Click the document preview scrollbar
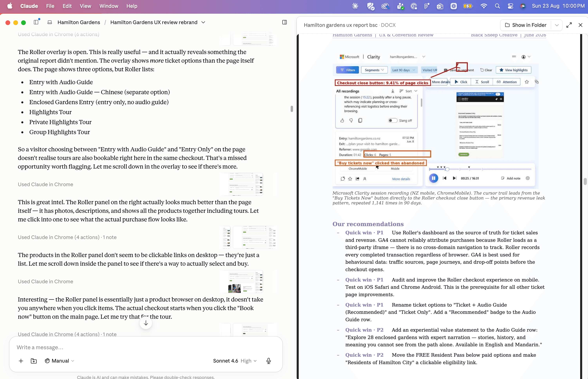This screenshot has height=379, width=588. click(x=585, y=181)
